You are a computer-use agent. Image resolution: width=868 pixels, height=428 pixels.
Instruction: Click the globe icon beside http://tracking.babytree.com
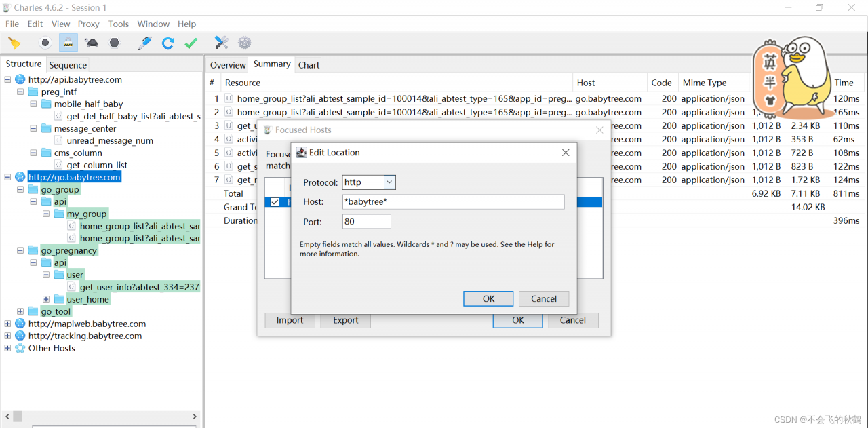coord(20,336)
